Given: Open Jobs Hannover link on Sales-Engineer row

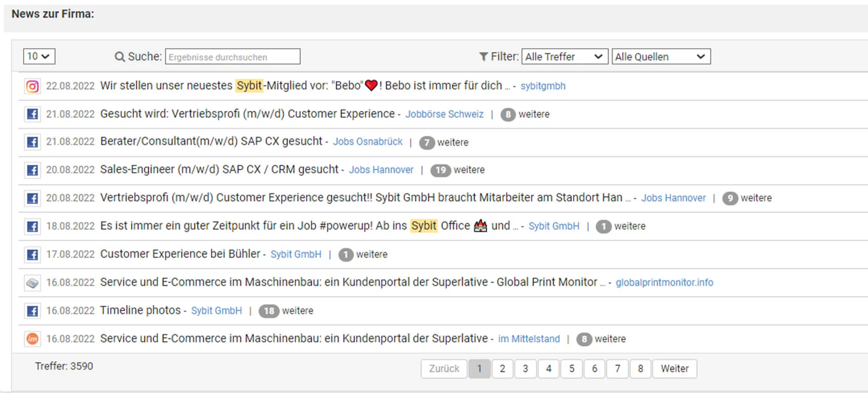Looking at the screenshot, I should (381, 170).
